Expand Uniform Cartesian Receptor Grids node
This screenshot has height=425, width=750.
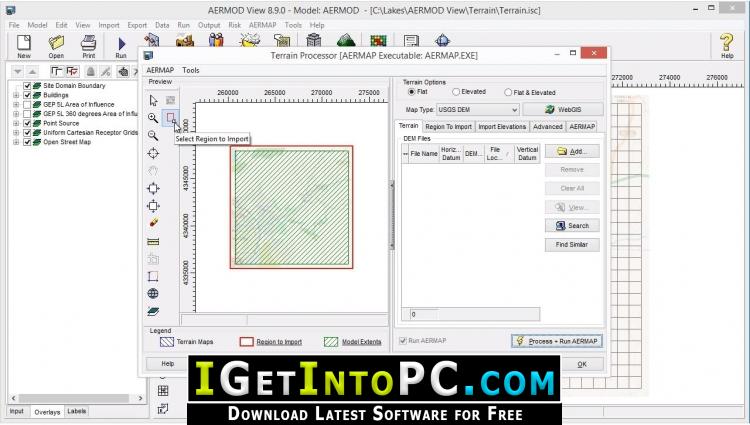pyautogui.click(x=16, y=132)
